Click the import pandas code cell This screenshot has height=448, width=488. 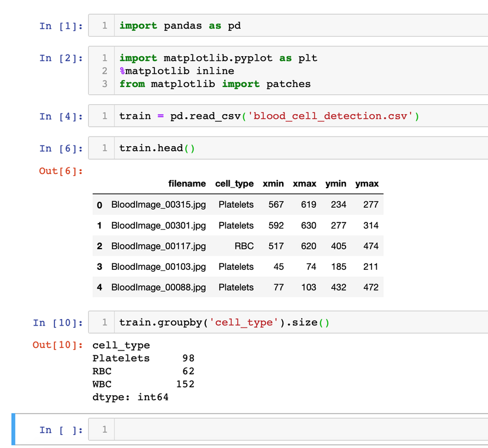(296, 26)
